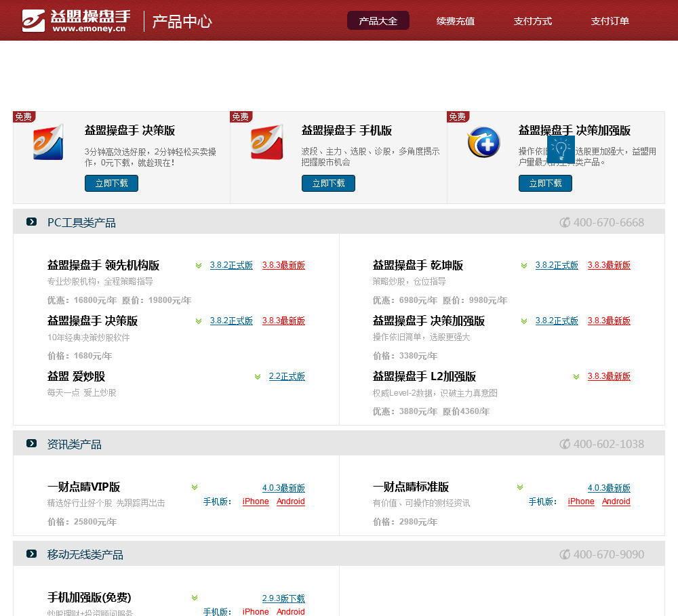
Task: Go to 支付方式 nav tab
Action: tap(533, 21)
